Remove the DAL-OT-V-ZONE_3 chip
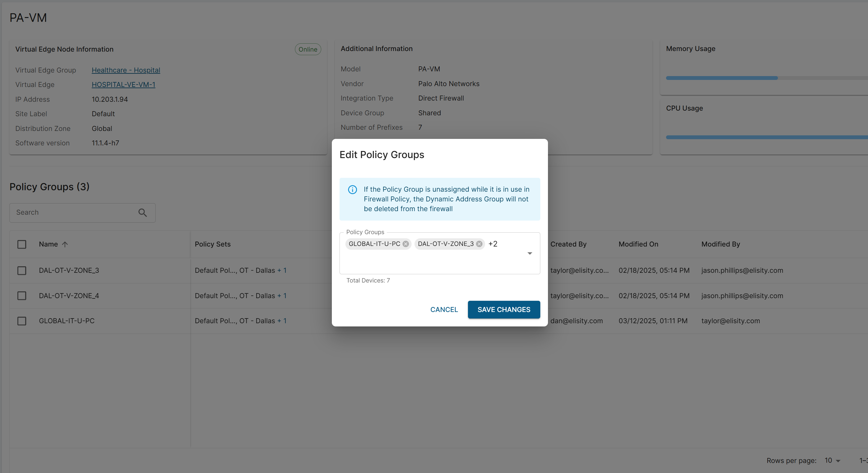This screenshot has height=473, width=868. click(x=479, y=244)
